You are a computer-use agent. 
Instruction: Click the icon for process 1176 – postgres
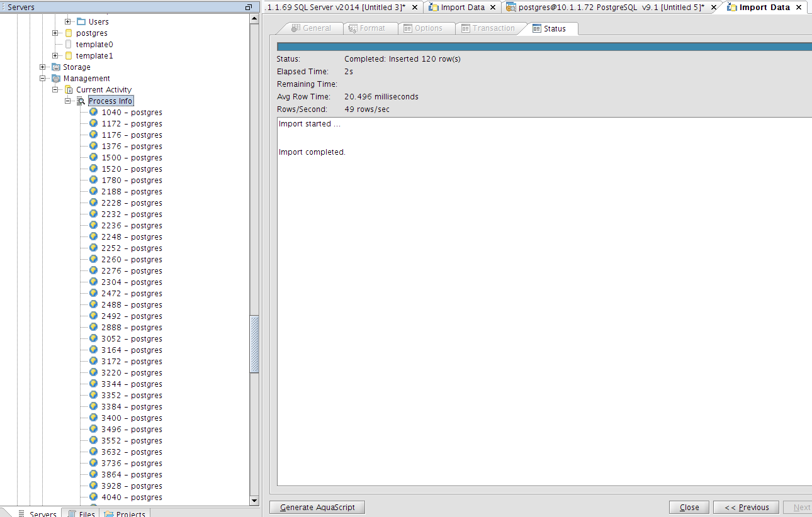pos(94,135)
